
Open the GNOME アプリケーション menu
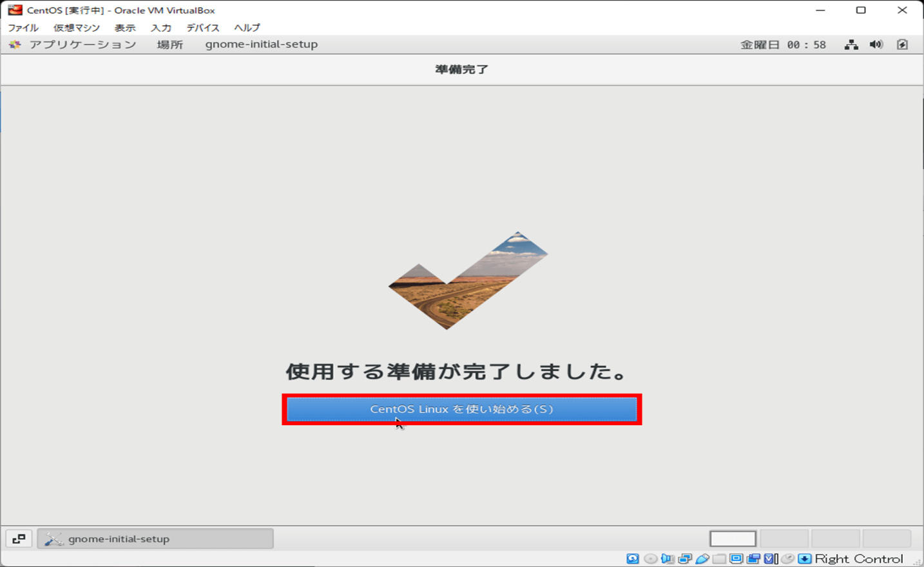tap(82, 44)
